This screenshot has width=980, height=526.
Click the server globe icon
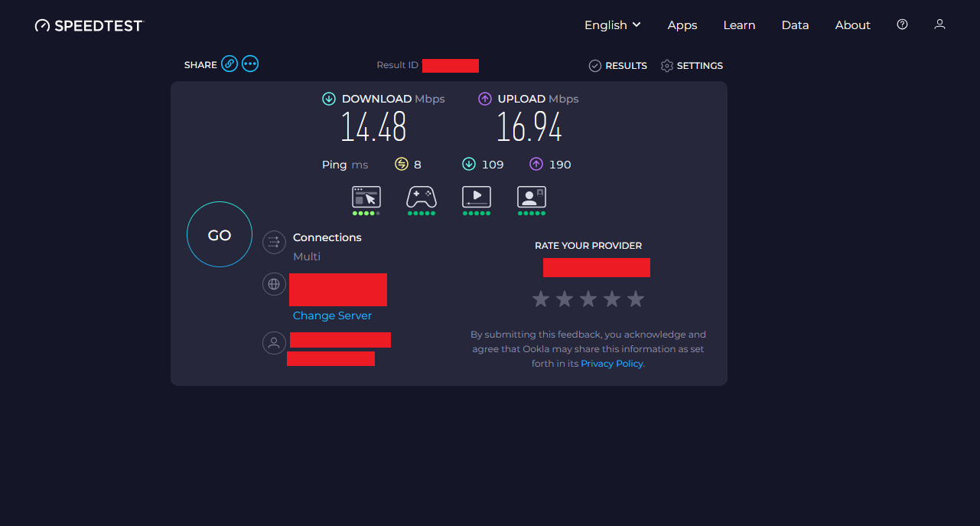[274, 284]
